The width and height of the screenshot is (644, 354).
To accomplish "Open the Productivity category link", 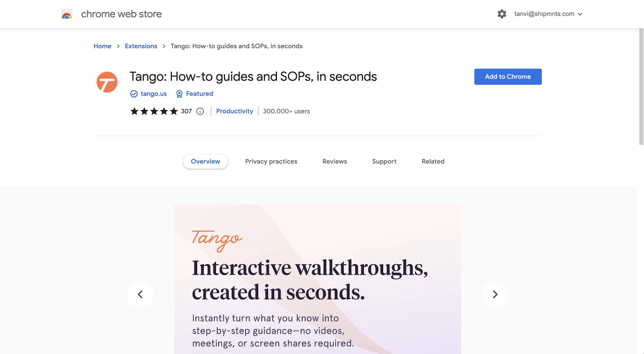I will (235, 111).
